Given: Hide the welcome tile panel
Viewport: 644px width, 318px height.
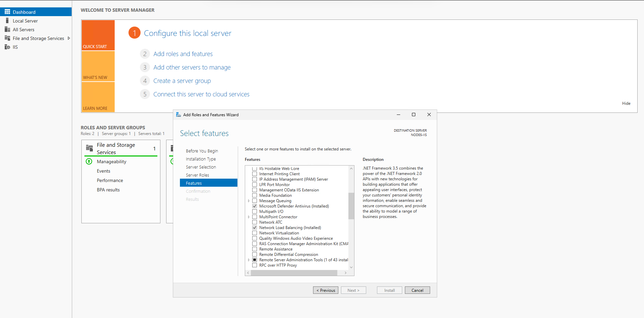Looking at the screenshot, I should click(626, 103).
